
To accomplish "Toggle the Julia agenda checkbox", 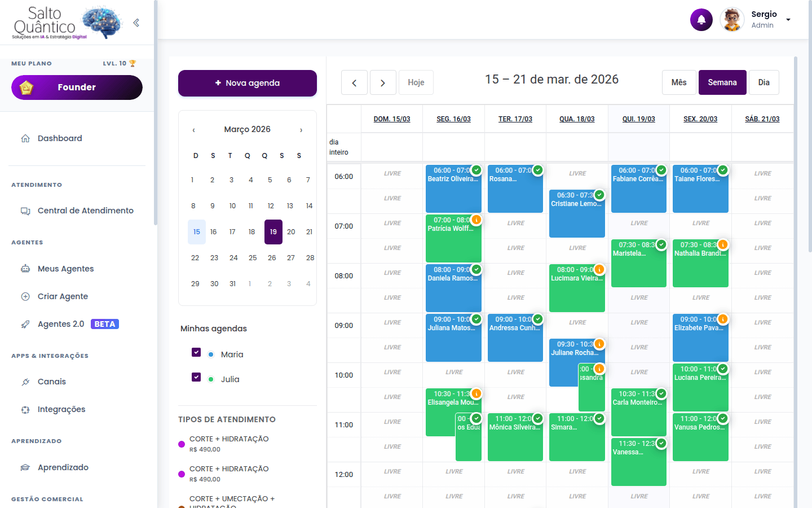I will pos(196,377).
